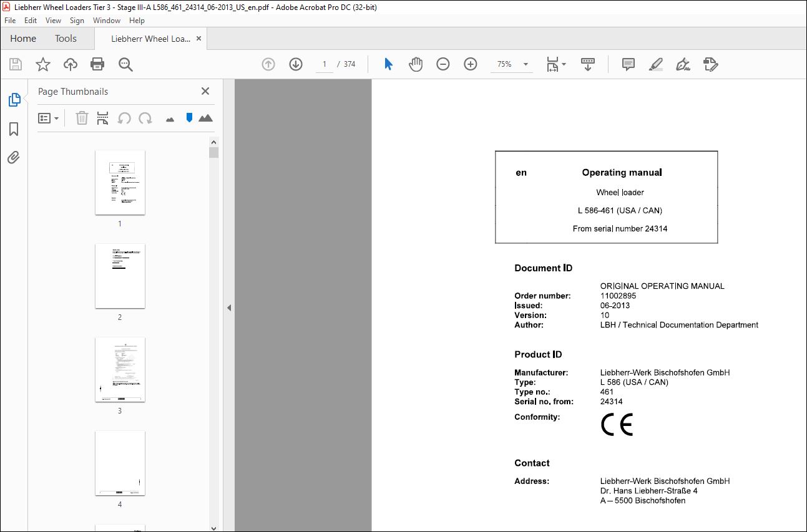Open the Sign document pen tool
This screenshot has height=532, width=807.
(683, 64)
